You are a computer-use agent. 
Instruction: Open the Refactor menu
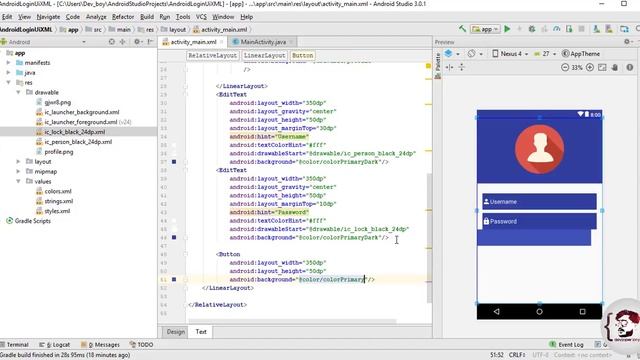(123, 17)
